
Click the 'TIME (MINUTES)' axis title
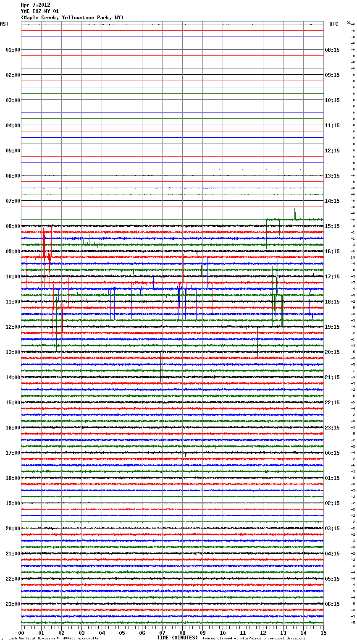click(177, 638)
